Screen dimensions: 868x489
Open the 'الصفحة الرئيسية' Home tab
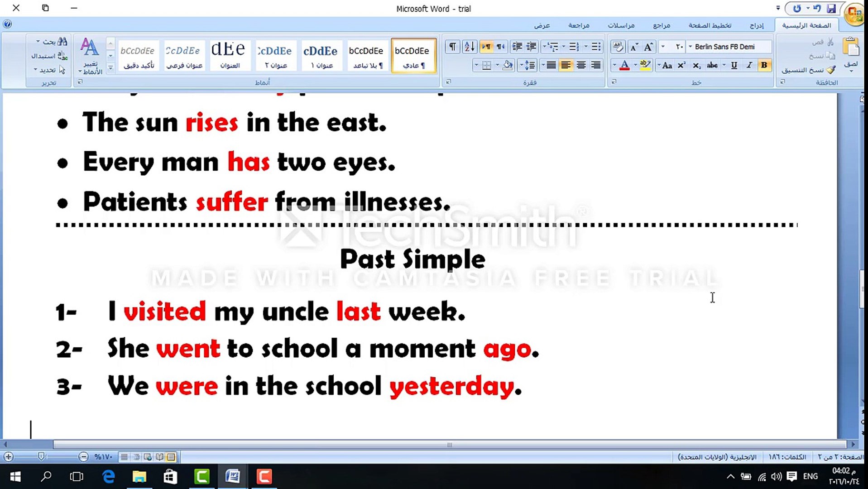coord(806,25)
